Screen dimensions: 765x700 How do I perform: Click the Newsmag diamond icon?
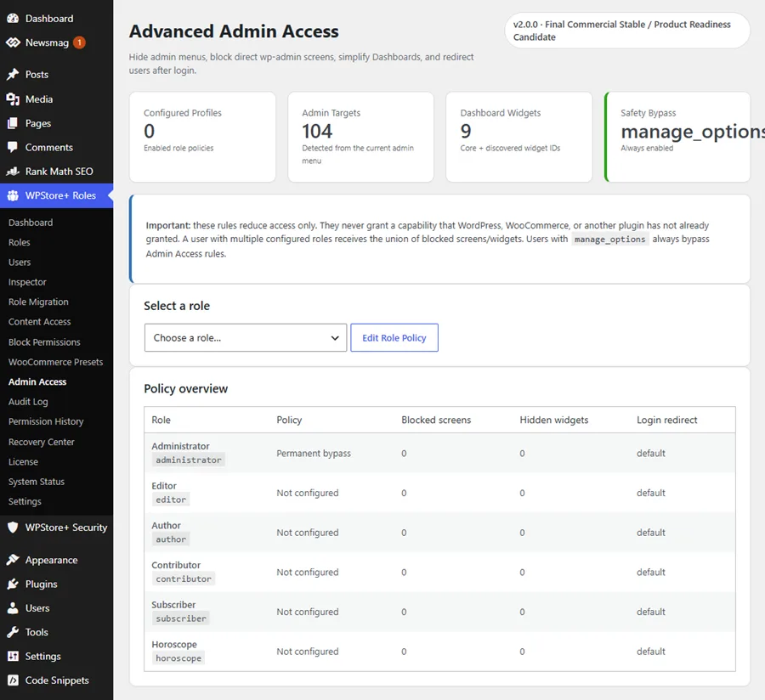point(13,42)
